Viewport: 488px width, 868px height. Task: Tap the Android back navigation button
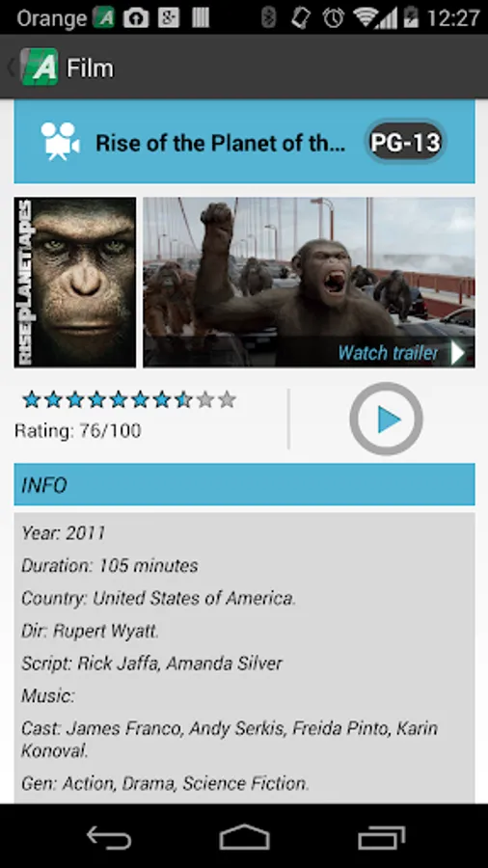(109, 838)
